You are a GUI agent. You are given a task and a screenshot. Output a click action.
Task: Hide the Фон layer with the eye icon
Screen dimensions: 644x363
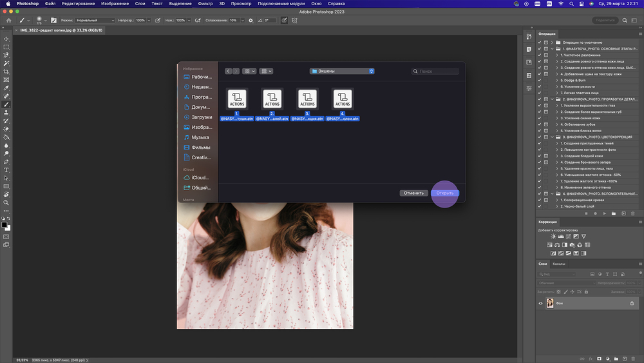point(540,303)
